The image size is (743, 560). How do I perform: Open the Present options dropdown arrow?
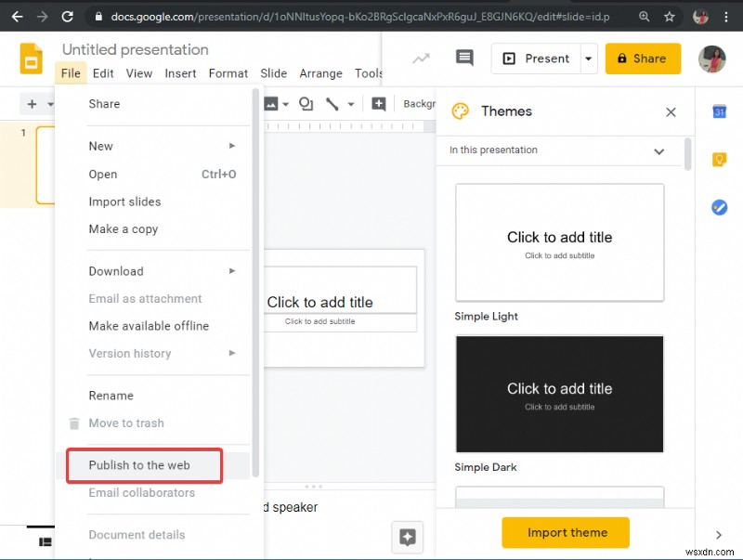(x=588, y=59)
